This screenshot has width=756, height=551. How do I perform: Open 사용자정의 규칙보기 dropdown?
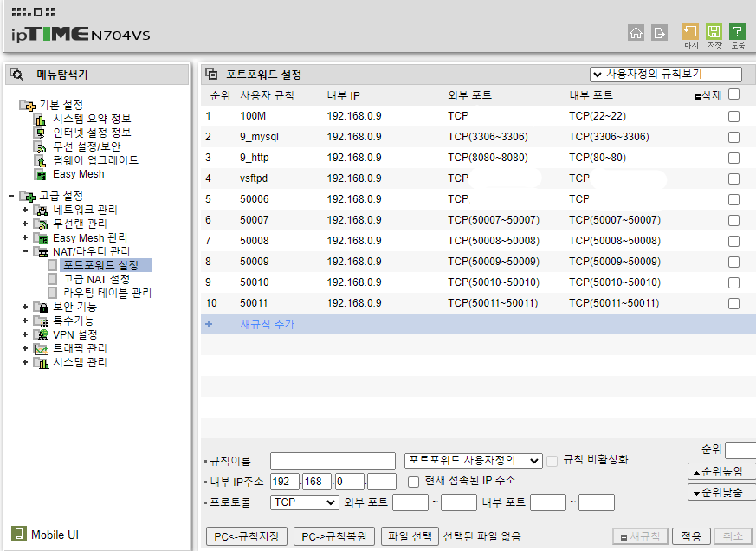(x=665, y=75)
